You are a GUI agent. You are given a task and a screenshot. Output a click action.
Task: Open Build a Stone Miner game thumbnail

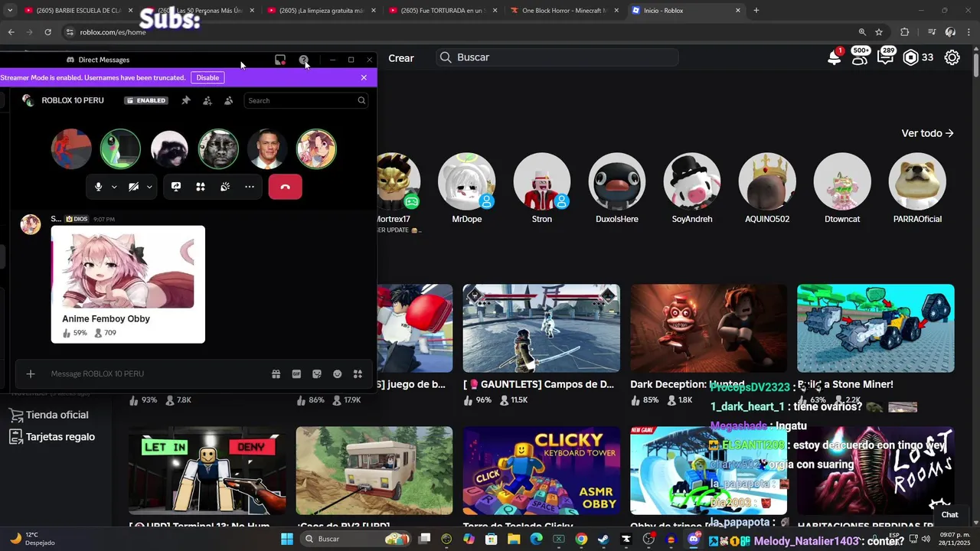coord(876,328)
